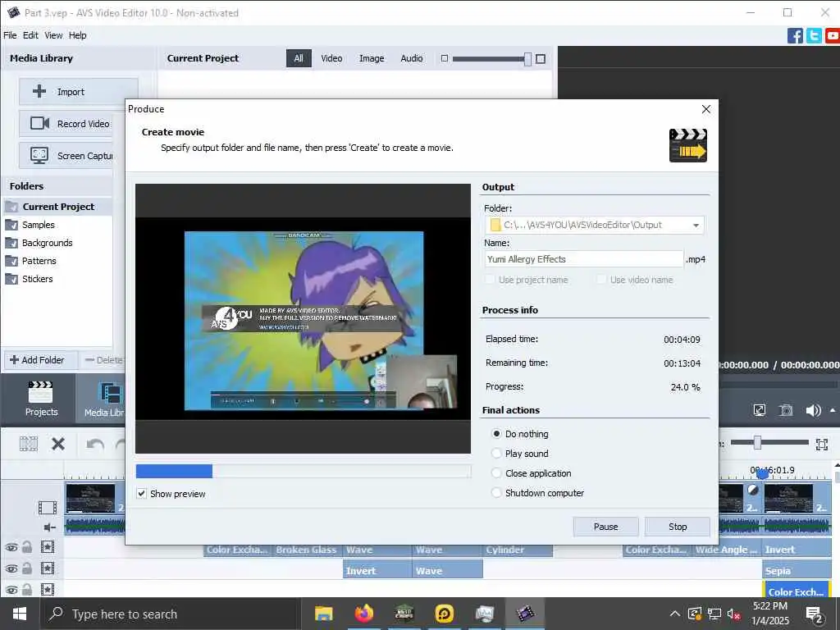Screen dimensions: 840x630
Task: Click the rendering preview video frame
Action: point(304,319)
